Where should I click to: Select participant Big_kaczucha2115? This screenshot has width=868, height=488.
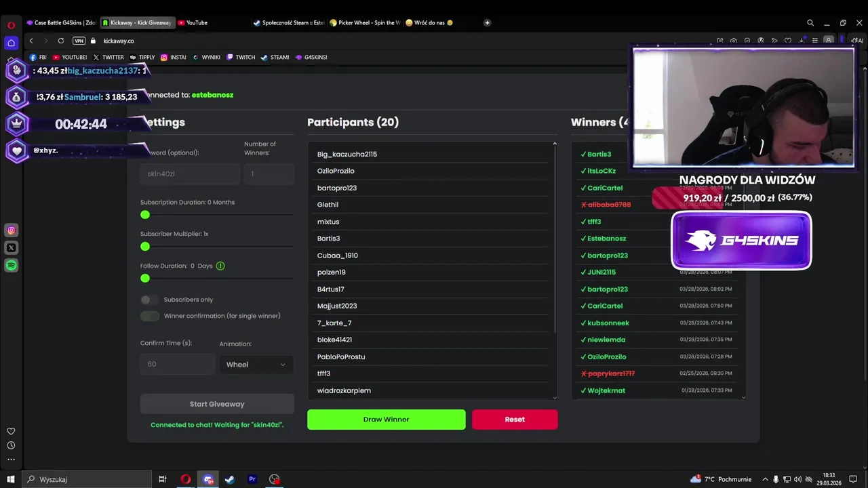[x=347, y=154]
